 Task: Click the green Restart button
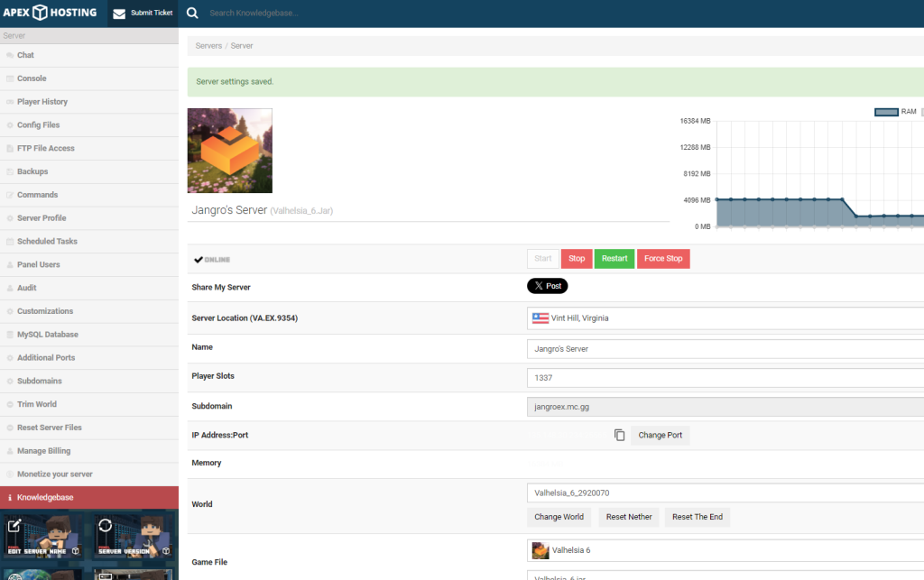pos(614,259)
